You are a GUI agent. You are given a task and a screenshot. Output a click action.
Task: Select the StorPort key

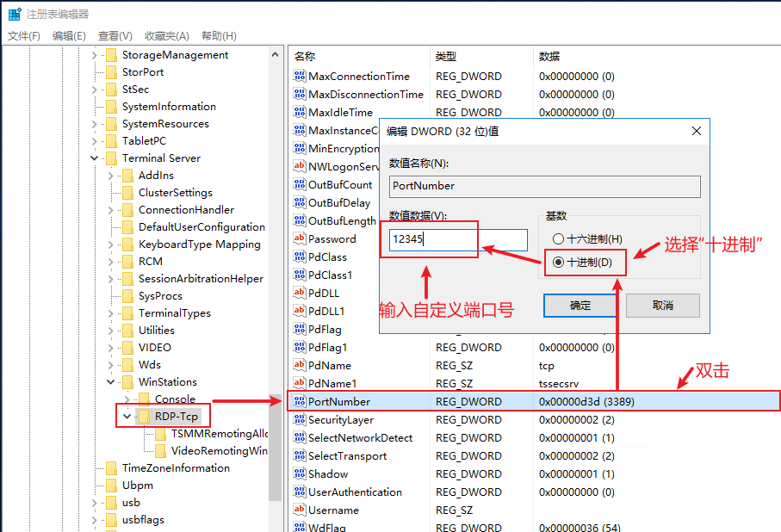[143, 72]
